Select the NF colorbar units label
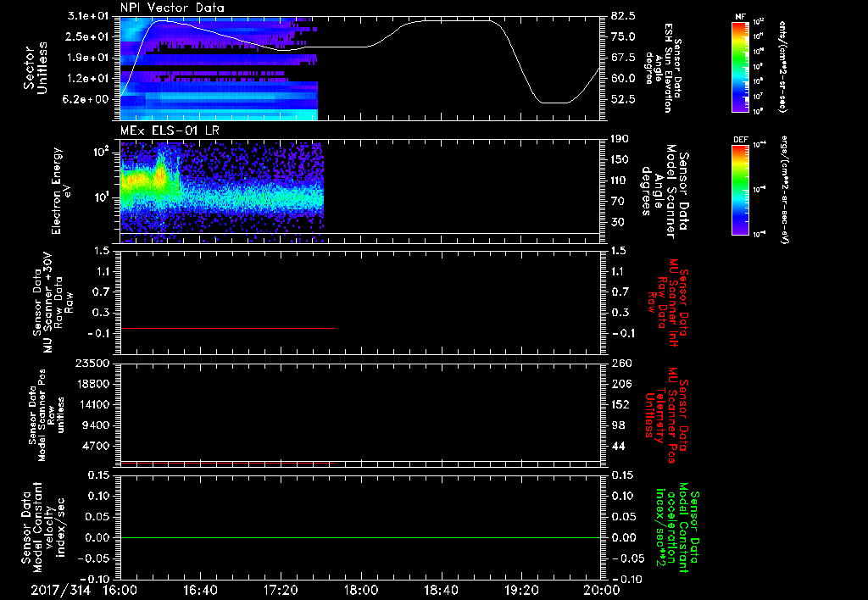868x600 pixels. [782, 66]
